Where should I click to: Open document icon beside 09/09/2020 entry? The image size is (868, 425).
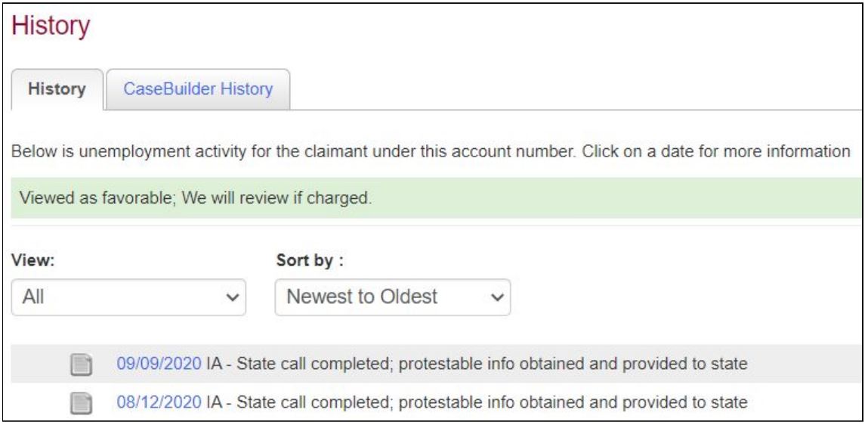pos(82,365)
